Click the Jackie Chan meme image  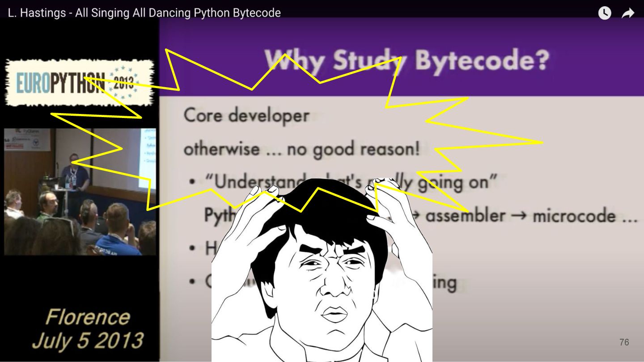point(322,270)
